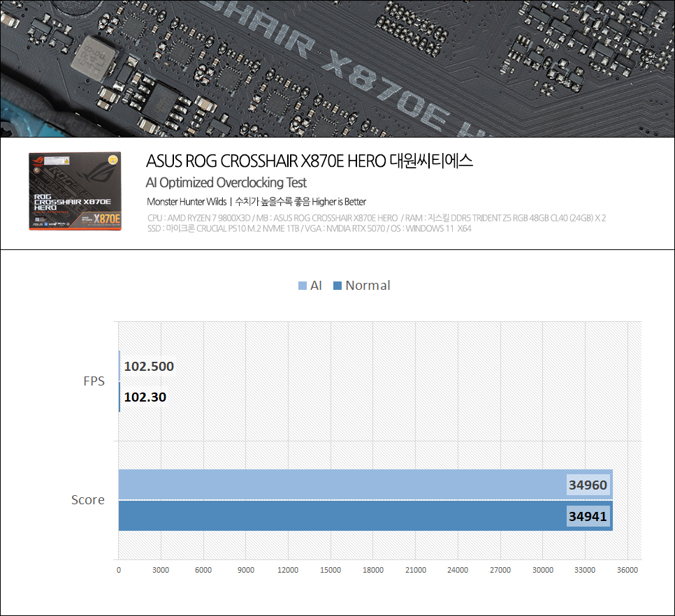Click the VGA NVIDIA RTX 5070 spec text
Screen dimensions: 675x616
coord(344,228)
